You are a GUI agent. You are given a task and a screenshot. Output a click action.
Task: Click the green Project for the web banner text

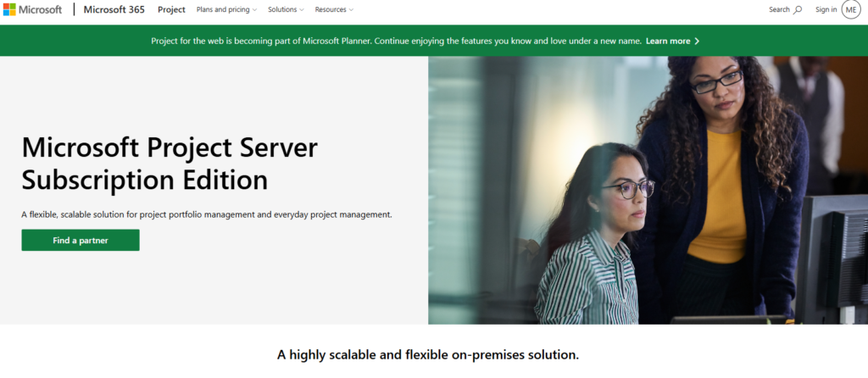(x=397, y=41)
